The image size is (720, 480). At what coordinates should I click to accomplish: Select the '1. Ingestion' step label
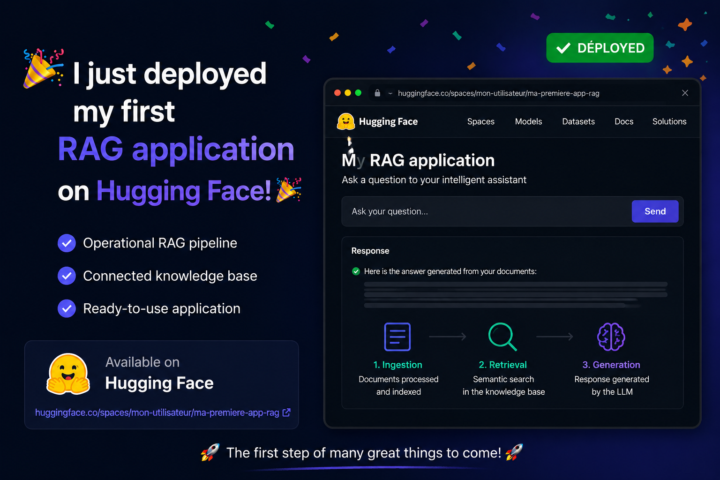[398, 365]
